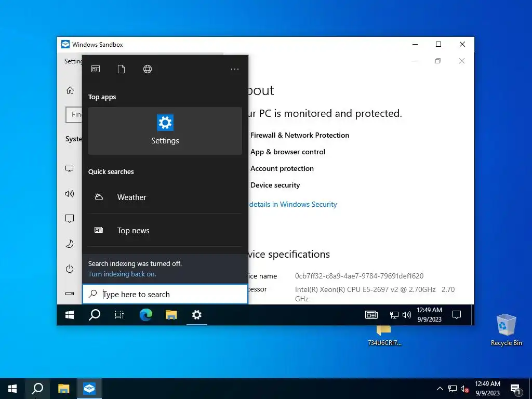532x399 pixels.
Task: Open Display settings monitor icon in sidebar
Action: pos(70,169)
